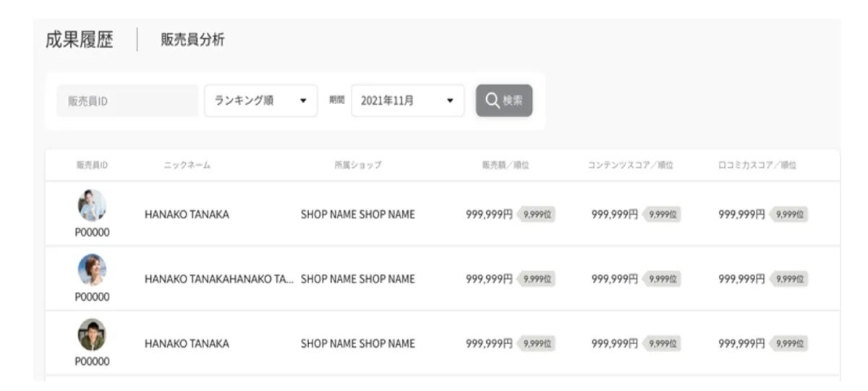Viewport: 868px width, 391px height.
Task: Open the third row's seller avatar
Action: (92, 334)
